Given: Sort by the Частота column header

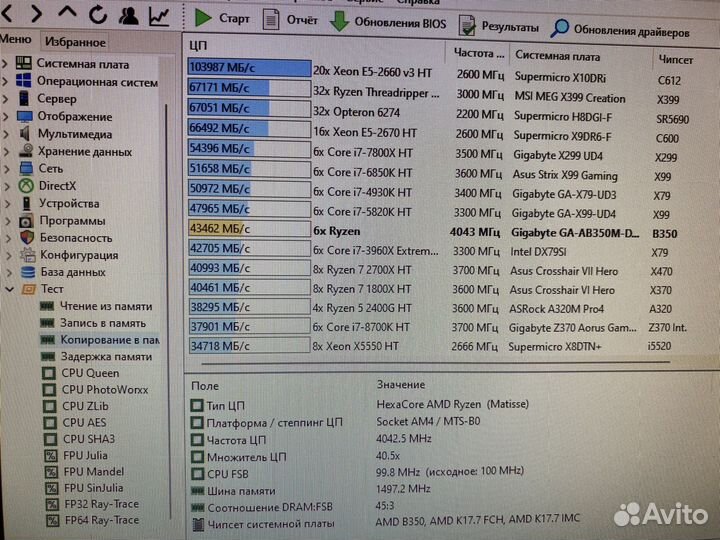Looking at the screenshot, I should (x=478, y=53).
